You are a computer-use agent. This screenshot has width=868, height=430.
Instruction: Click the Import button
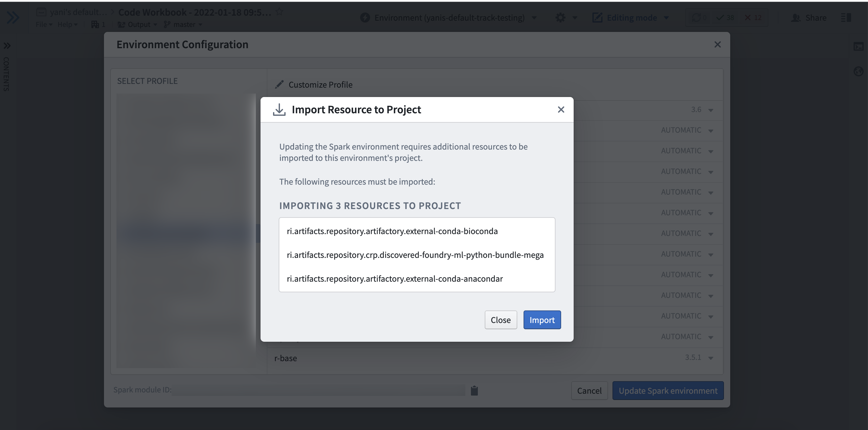[542, 320]
